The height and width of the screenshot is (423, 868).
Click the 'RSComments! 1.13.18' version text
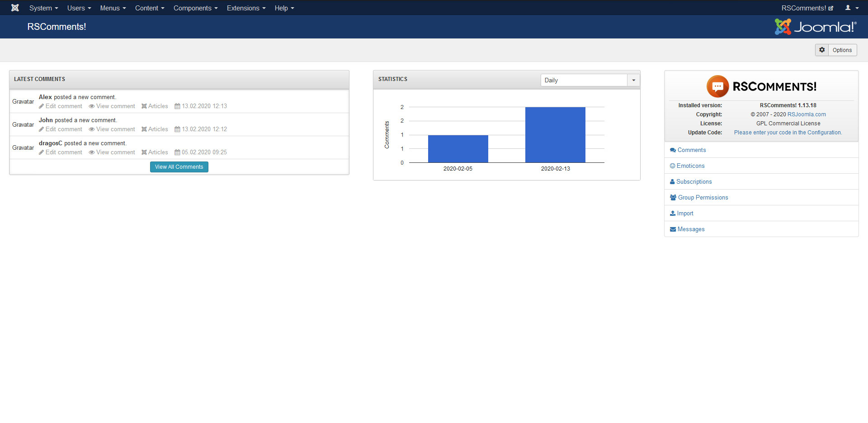point(788,105)
